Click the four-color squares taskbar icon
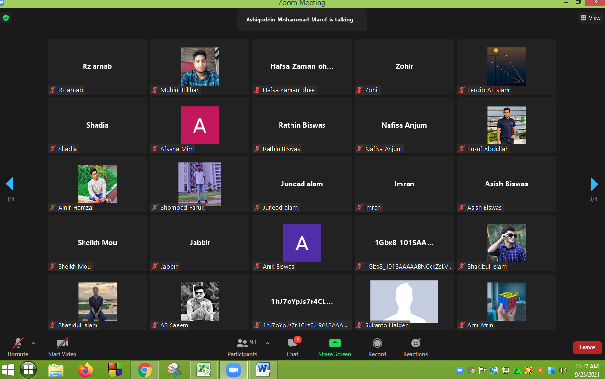 point(115,370)
